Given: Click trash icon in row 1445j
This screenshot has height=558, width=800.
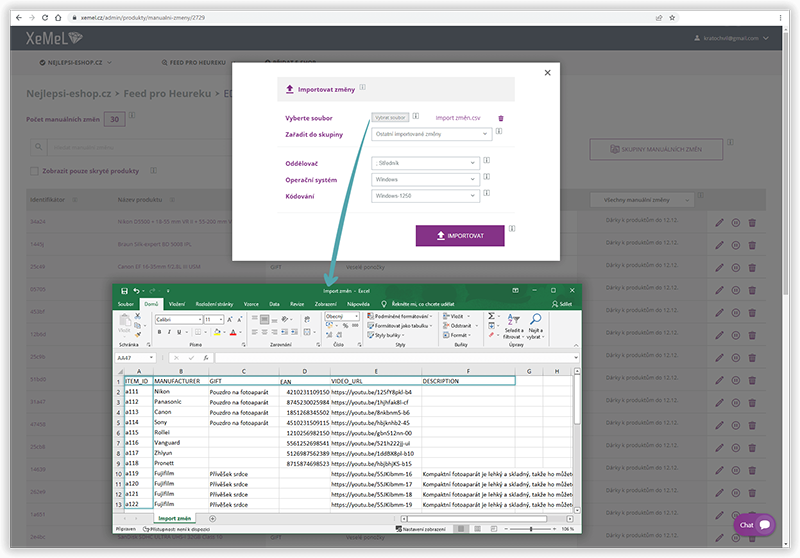Looking at the screenshot, I should pyautogui.click(x=752, y=245).
